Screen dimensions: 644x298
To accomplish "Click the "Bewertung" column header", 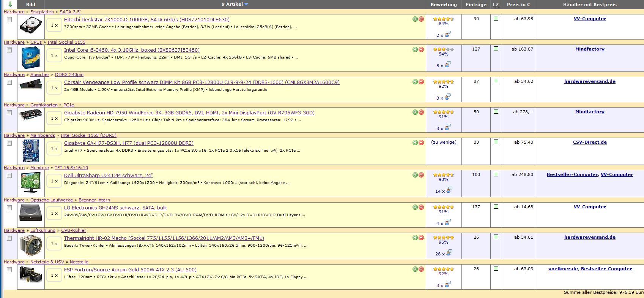I will (x=444, y=5).
